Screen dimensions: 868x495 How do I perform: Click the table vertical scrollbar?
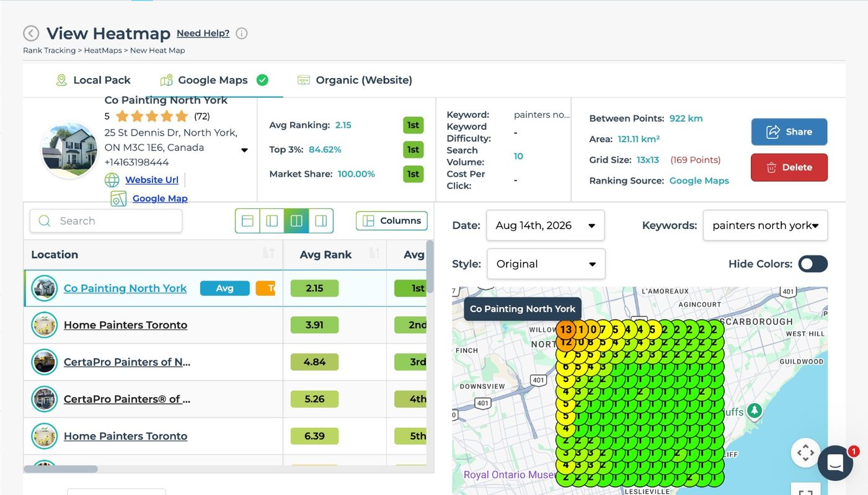click(x=430, y=267)
